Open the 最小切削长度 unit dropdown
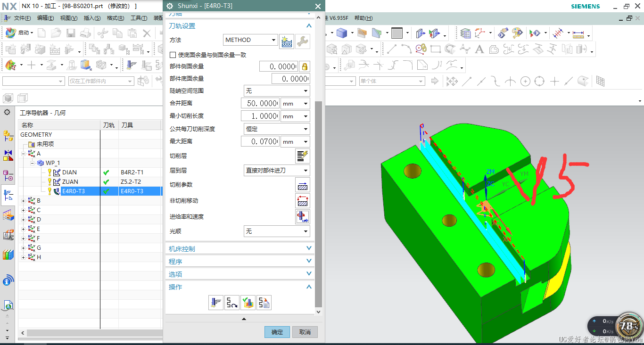This screenshot has height=345, width=644. tap(295, 116)
